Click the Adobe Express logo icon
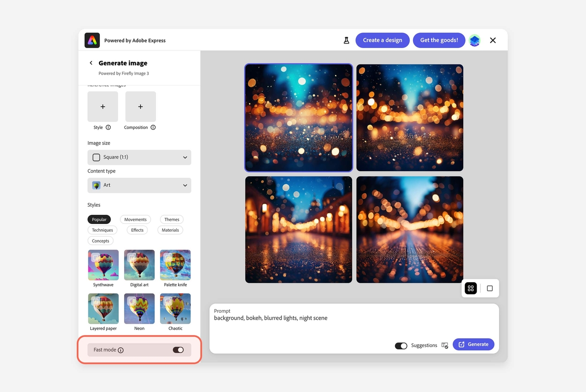 tap(92, 40)
